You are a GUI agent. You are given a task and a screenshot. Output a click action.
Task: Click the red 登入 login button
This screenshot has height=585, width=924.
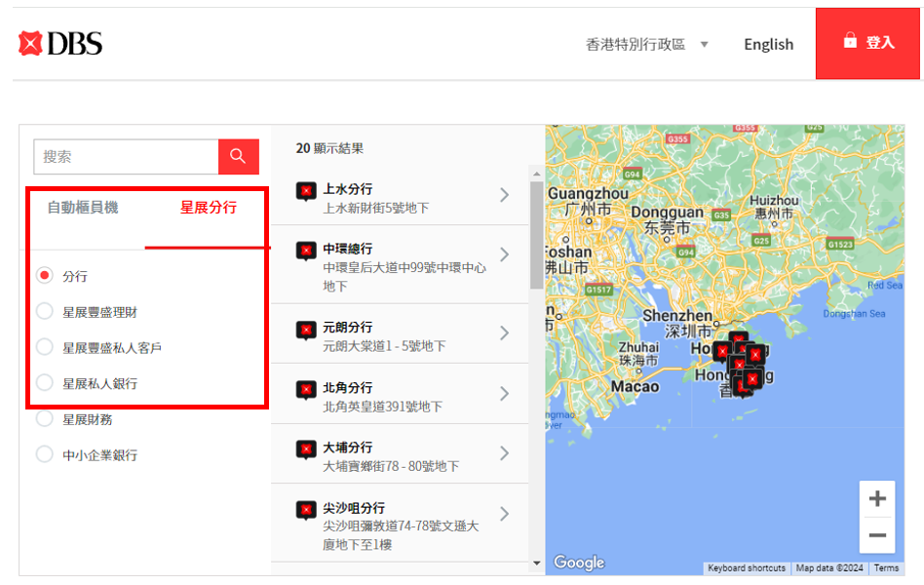click(867, 43)
